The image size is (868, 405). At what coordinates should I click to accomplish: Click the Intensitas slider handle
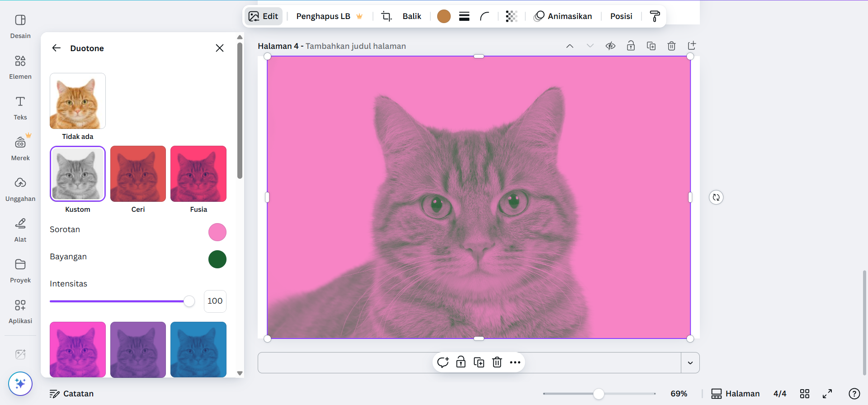pos(189,301)
